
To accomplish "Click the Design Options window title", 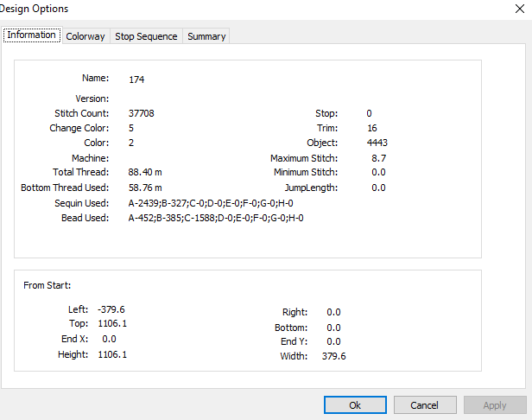I will [34, 9].
